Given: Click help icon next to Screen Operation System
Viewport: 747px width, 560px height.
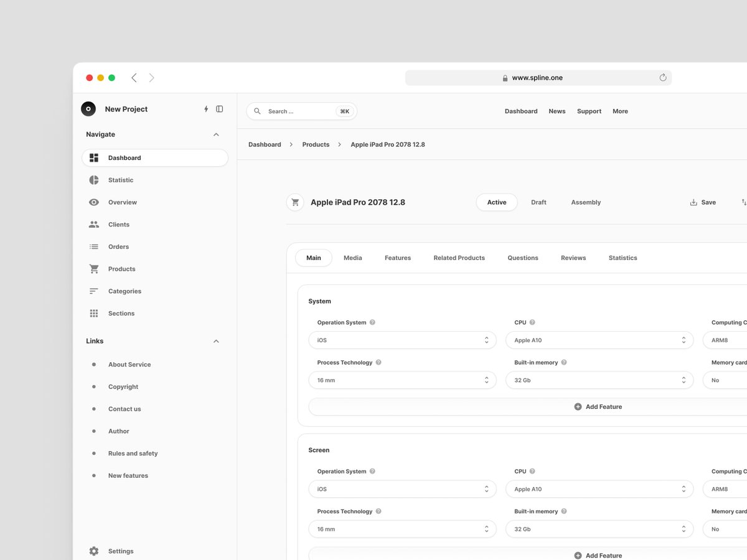Looking at the screenshot, I should tap(372, 471).
